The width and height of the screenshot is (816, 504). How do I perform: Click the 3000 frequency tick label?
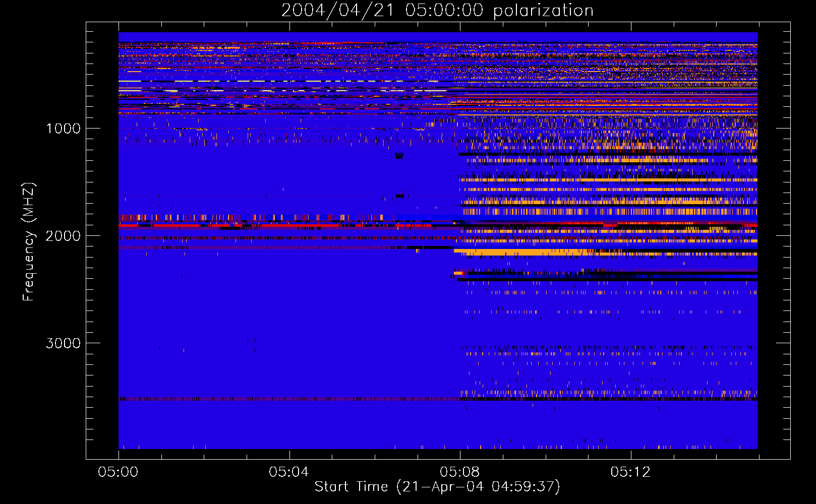click(x=63, y=343)
